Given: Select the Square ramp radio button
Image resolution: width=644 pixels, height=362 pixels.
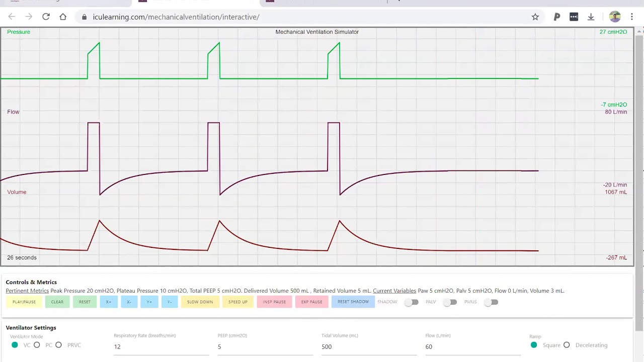Looking at the screenshot, I should [534, 345].
